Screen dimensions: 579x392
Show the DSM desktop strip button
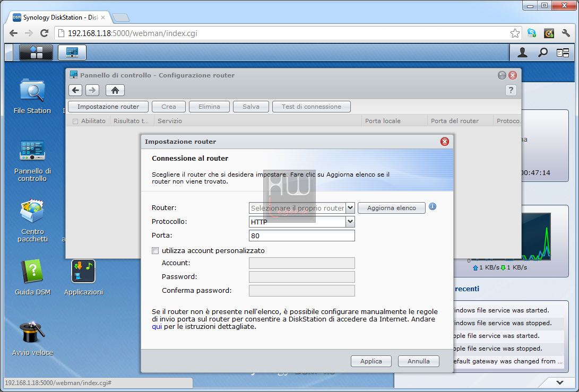(9, 53)
